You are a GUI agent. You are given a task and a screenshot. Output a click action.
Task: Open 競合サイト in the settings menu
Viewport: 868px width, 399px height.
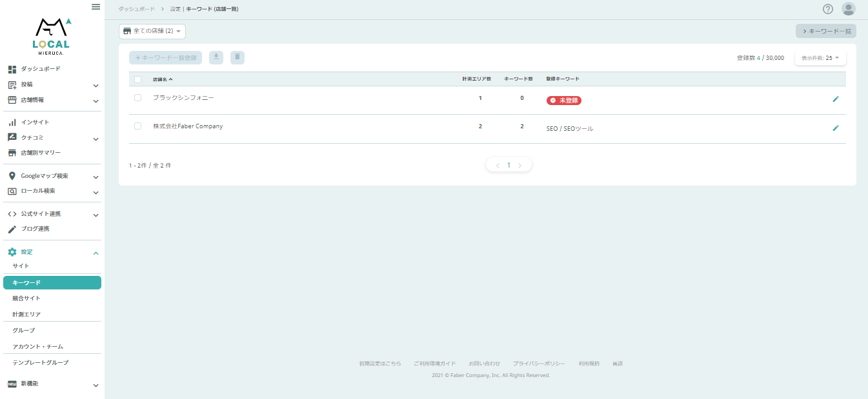coord(26,298)
